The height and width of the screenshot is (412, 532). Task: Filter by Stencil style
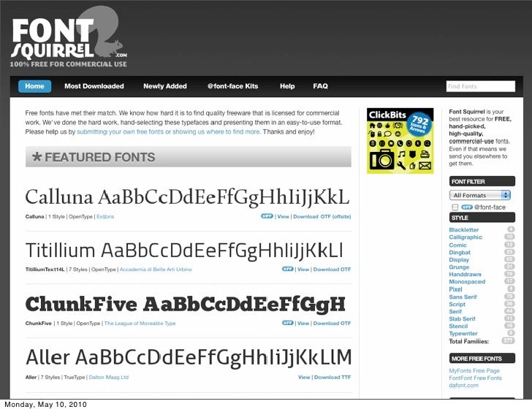tap(458, 326)
